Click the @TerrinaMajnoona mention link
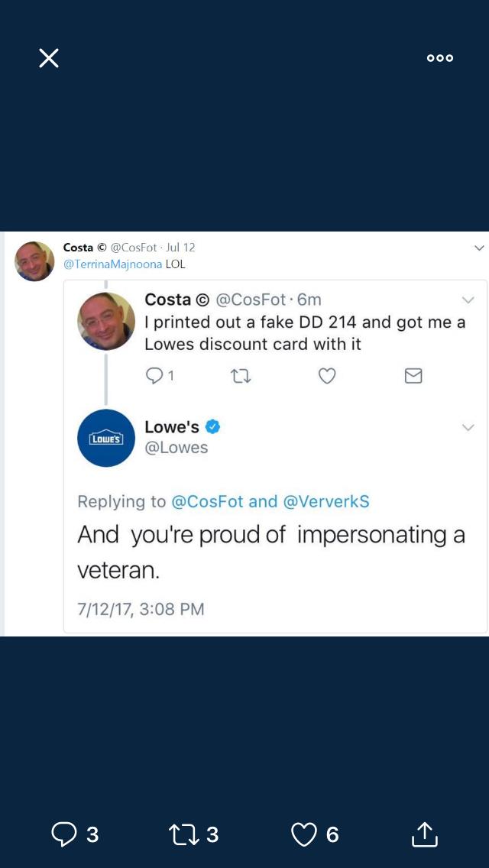489x868 pixels. click(112, 264)
